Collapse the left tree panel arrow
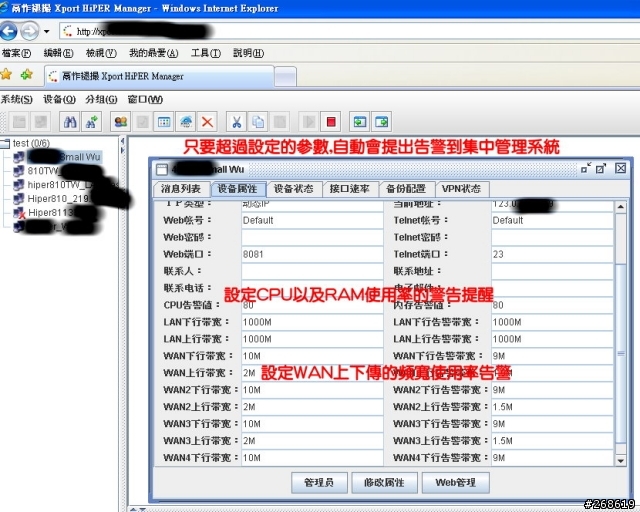640x512 pixels. pos(122,141)
